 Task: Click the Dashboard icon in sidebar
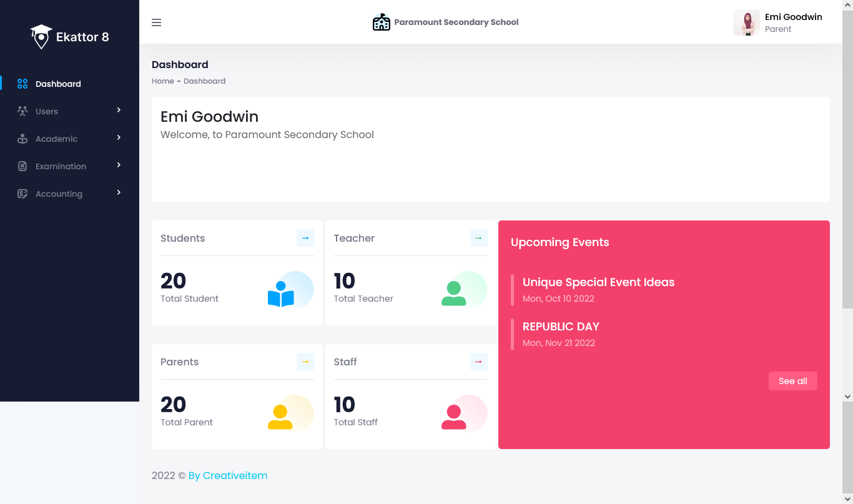pyautogui.click(x=22, y=83)
